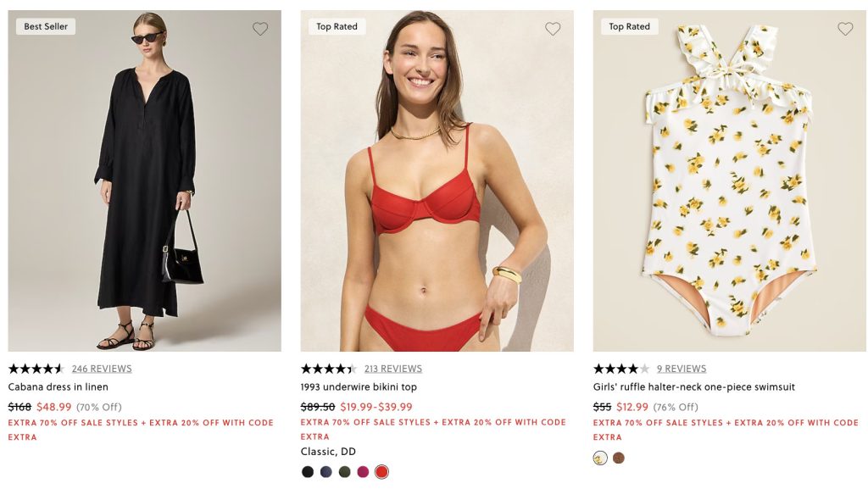Select the navy bikini color swatch
The width and height of the screenshot is (868, 500).
click(326, 472)
